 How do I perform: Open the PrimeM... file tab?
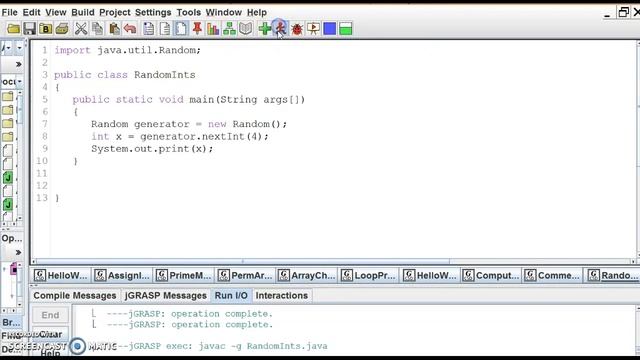pyautogui.click(x=184, y=276)
